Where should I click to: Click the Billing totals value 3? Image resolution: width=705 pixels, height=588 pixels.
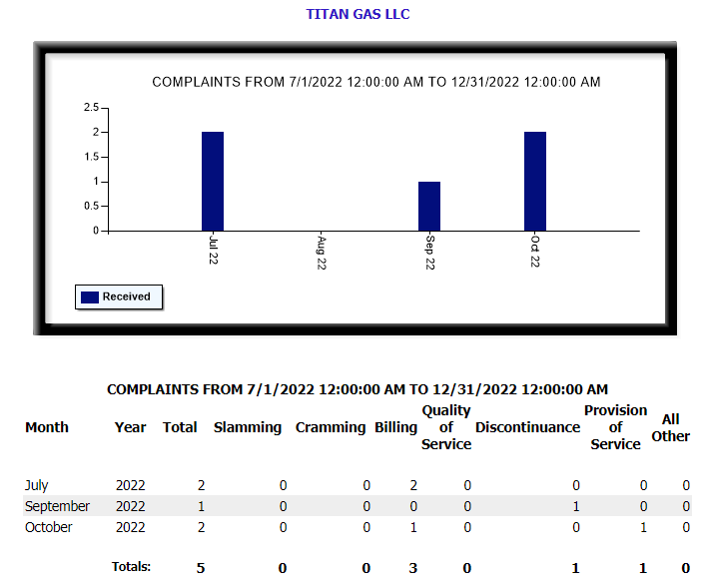(x=413, y=568)
